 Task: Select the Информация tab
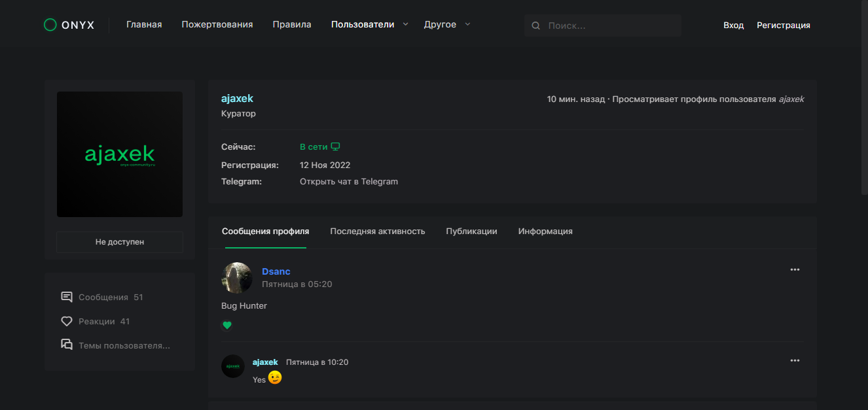[545, 231]
